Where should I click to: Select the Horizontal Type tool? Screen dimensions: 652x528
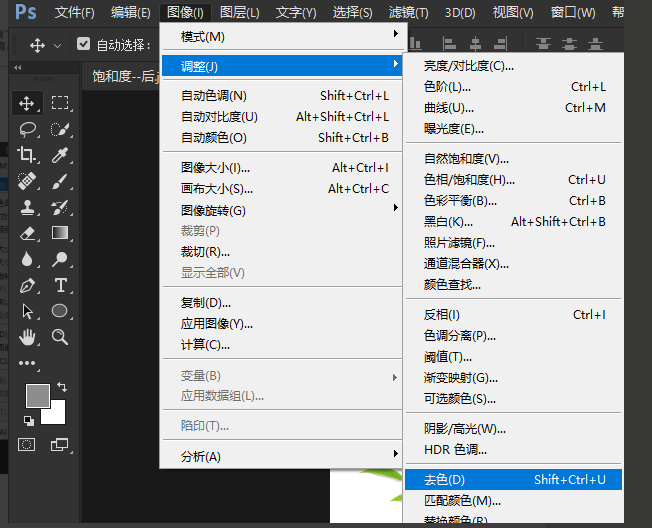click(x=61, y=285)
